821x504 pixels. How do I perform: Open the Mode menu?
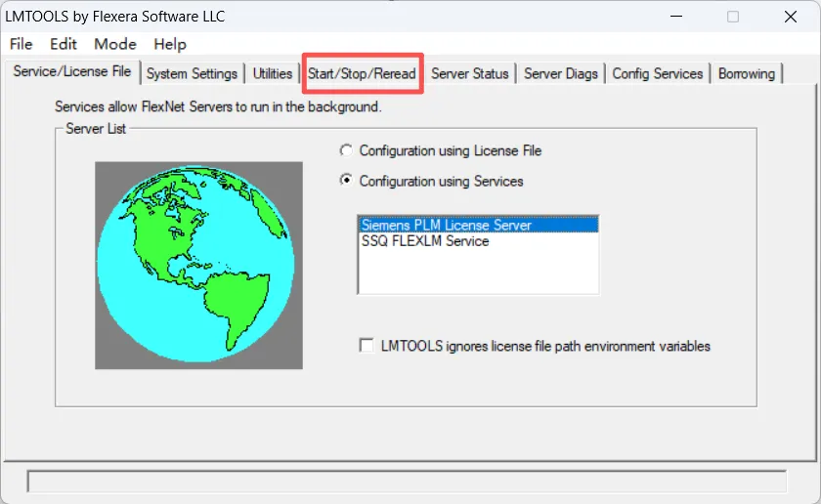click(115, 44)
